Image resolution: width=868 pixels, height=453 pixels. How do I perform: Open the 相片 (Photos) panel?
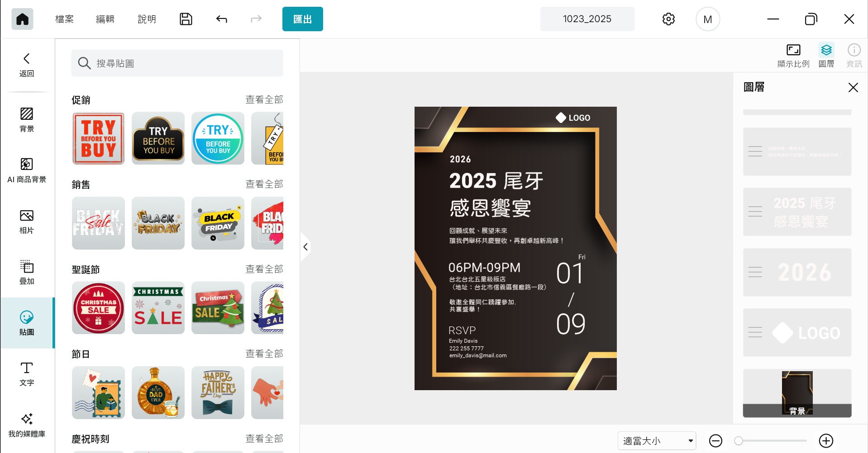click(27, 222)
